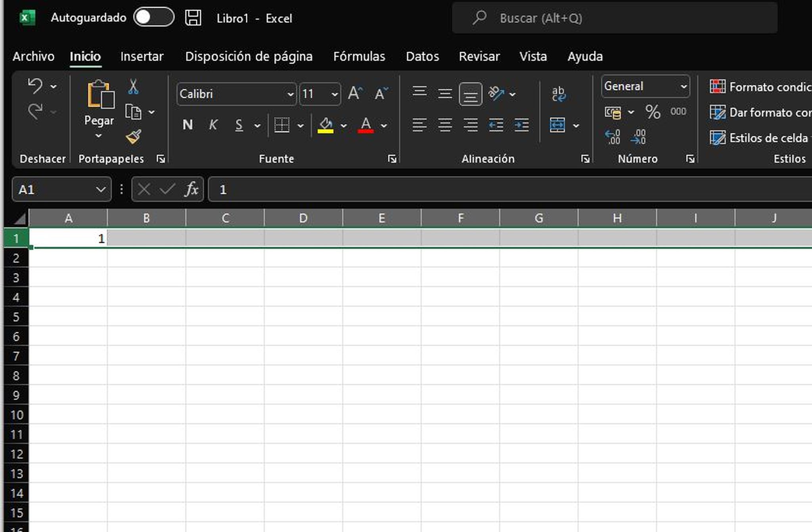812x532 pixels.
Task: Click the Undo arrow icon
Action: (35, 86)
